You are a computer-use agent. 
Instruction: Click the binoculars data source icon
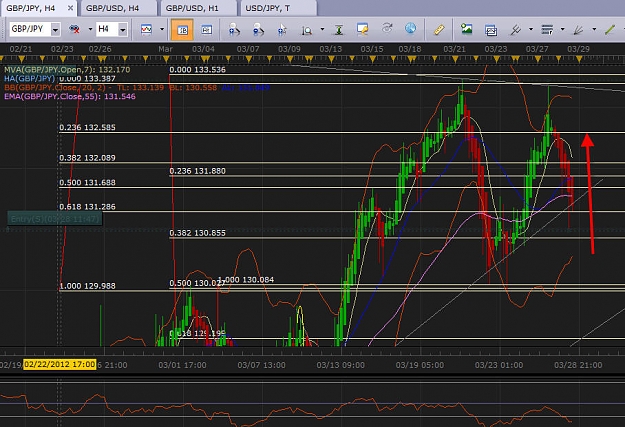click(x=75, y=29)
